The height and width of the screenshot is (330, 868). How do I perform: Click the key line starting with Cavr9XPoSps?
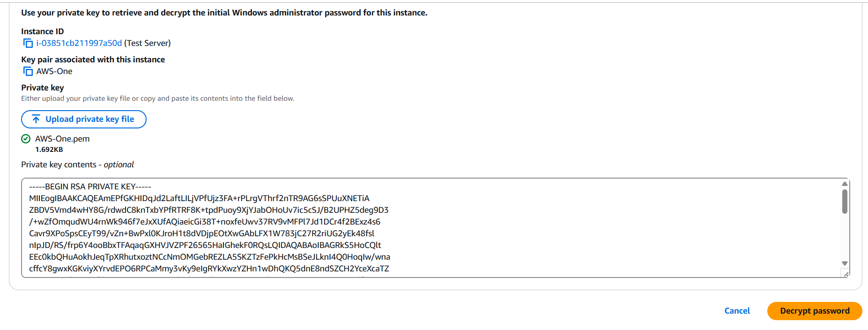click(201, 233)
